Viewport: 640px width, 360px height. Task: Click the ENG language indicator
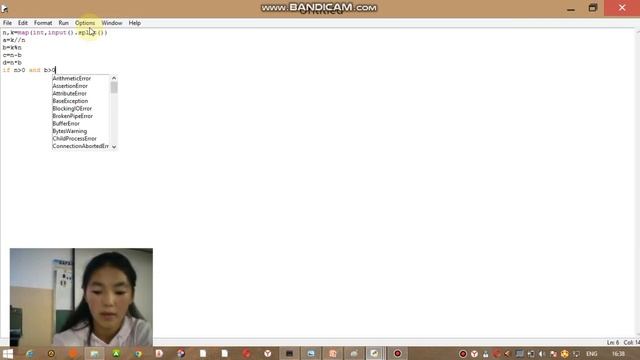[x=592, y=354]
